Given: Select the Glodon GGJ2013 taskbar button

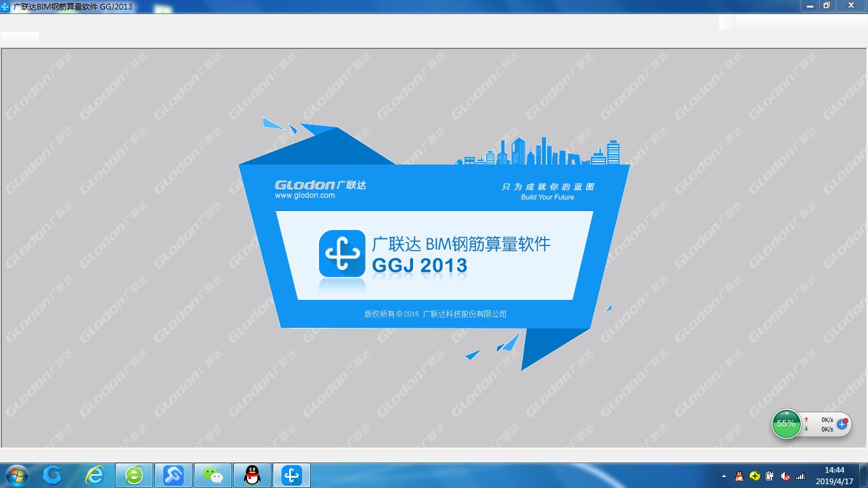Looking at the screenshot, I should [292, 475].
